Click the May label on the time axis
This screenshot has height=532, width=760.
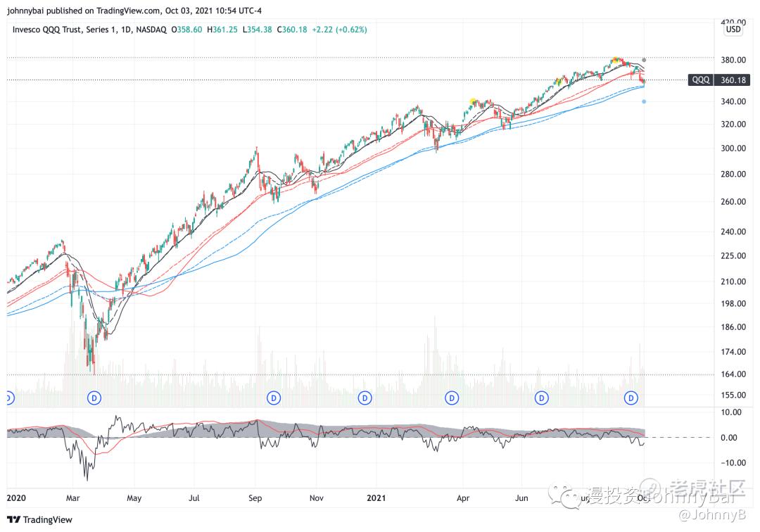pos(134,498)
